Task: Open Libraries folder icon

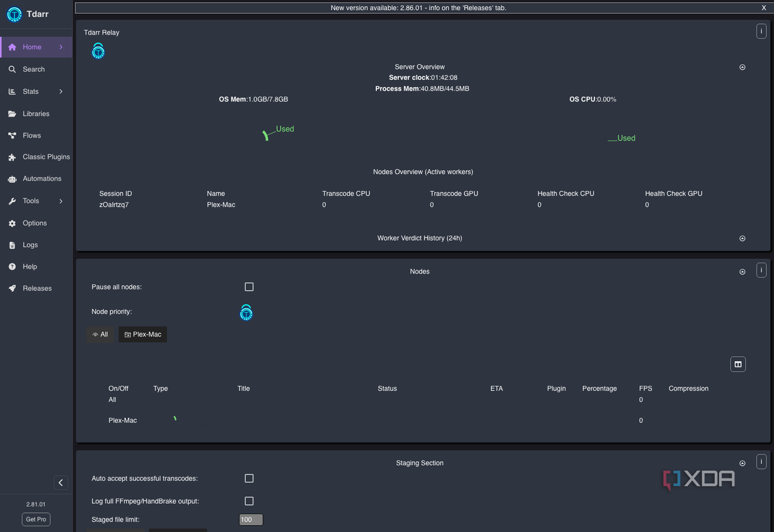Action: click(12, 114)
